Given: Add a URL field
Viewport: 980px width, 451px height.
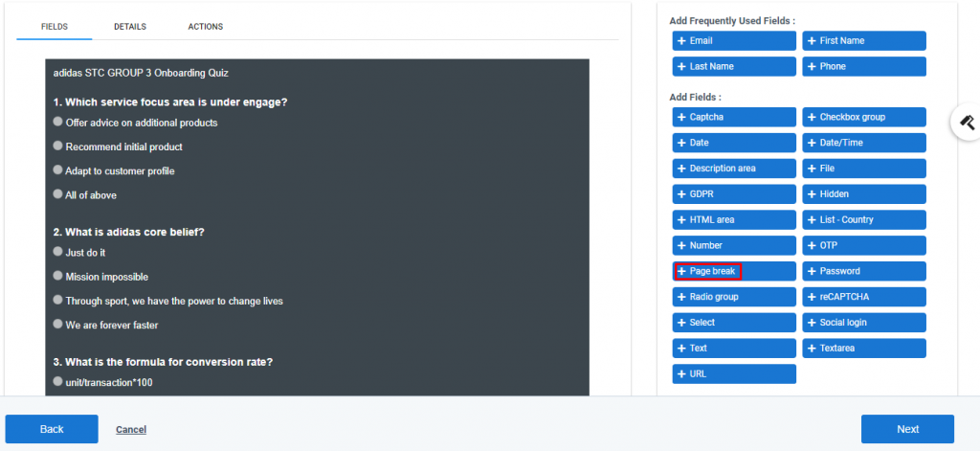Looking at the screenshot, I should point(734,374).
